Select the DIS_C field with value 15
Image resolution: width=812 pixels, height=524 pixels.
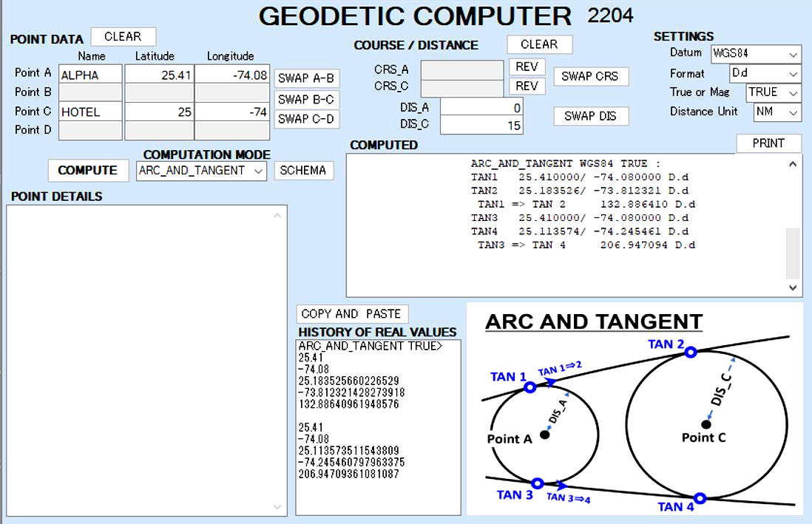click(481, 126)
